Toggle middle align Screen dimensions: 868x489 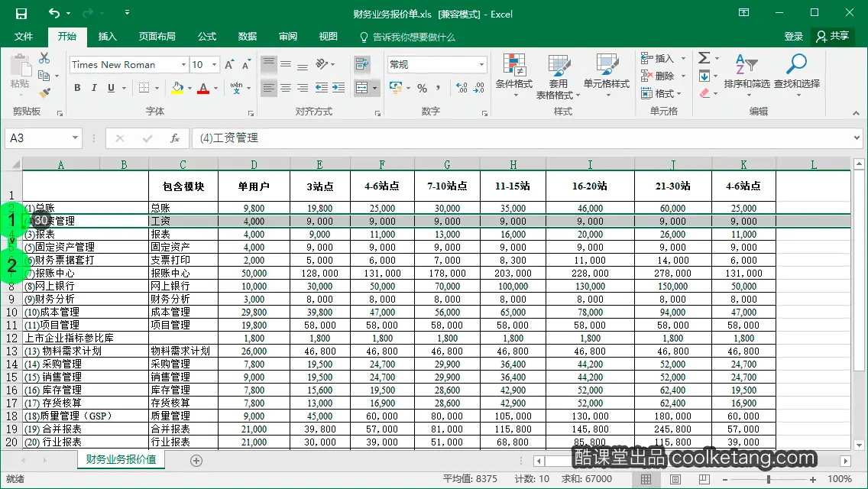[x=286, y=64]
